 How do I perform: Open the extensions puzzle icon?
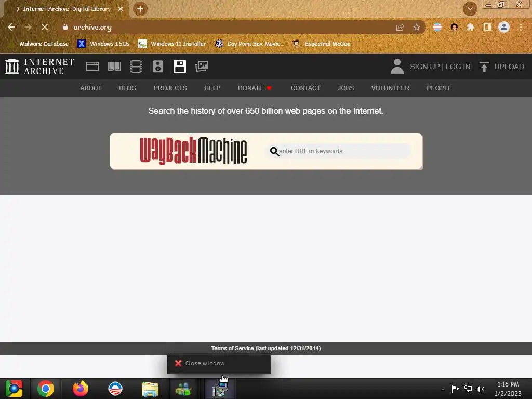(x=470, y=27)
